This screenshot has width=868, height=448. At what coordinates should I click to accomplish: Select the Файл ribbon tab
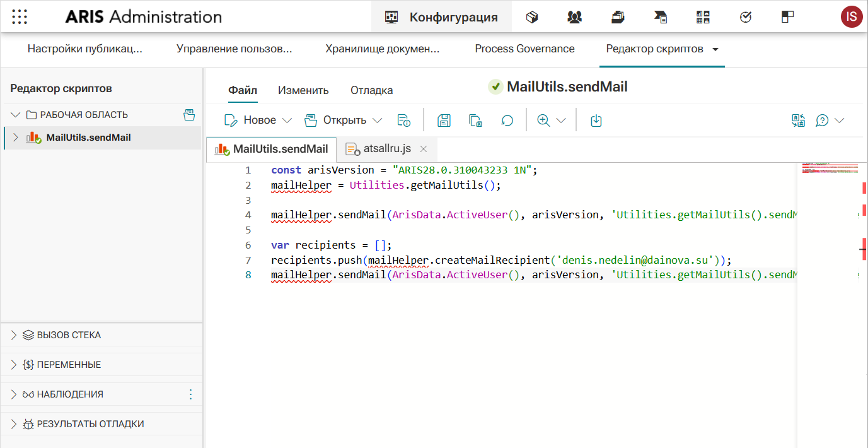(x=243, y=90)
